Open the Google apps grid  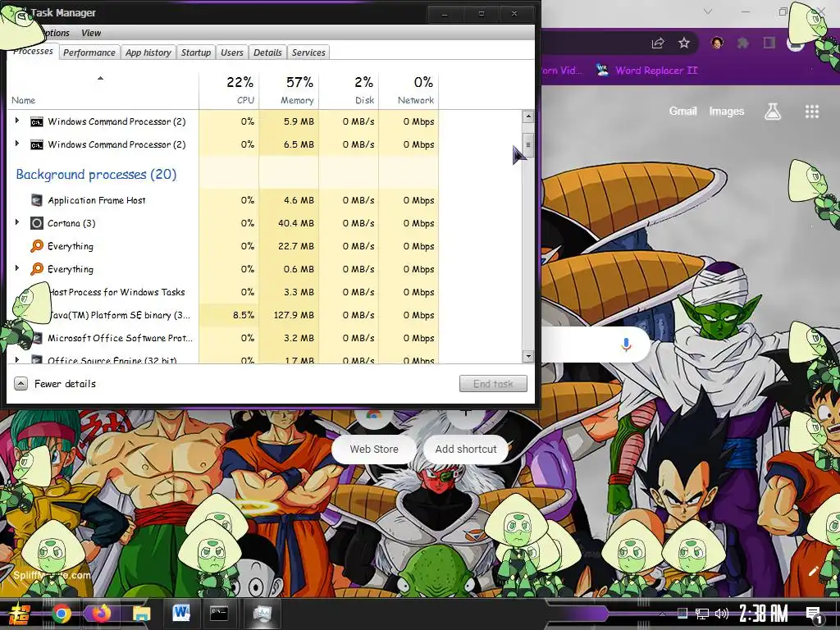(812, 112)
